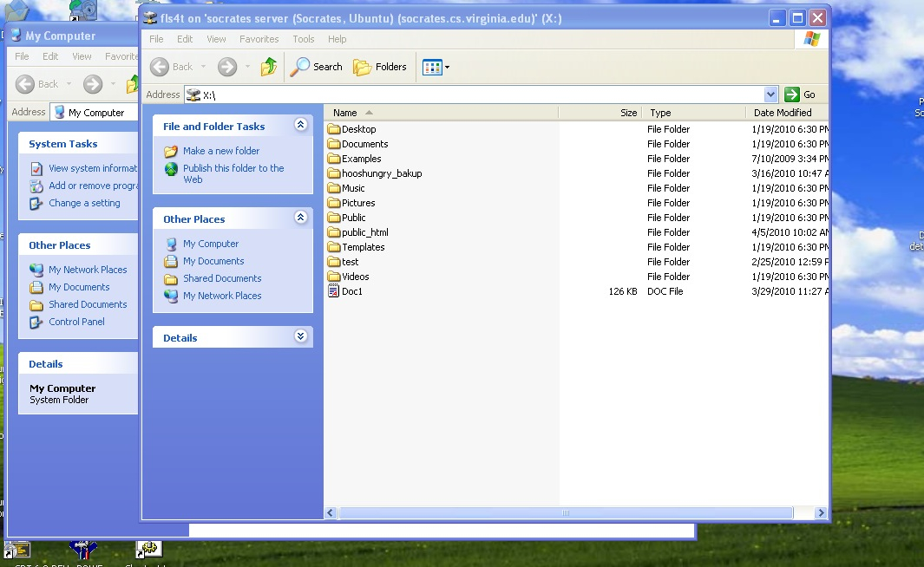Image resolution: width=924 pixels, height=567 pixels.
Task: Click the Up folder toolbar icon
Action: [x=269, y=67]
